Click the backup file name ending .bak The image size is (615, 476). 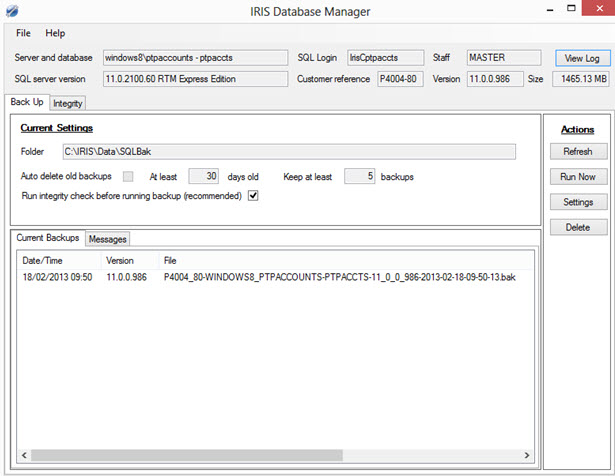(340, 277)
